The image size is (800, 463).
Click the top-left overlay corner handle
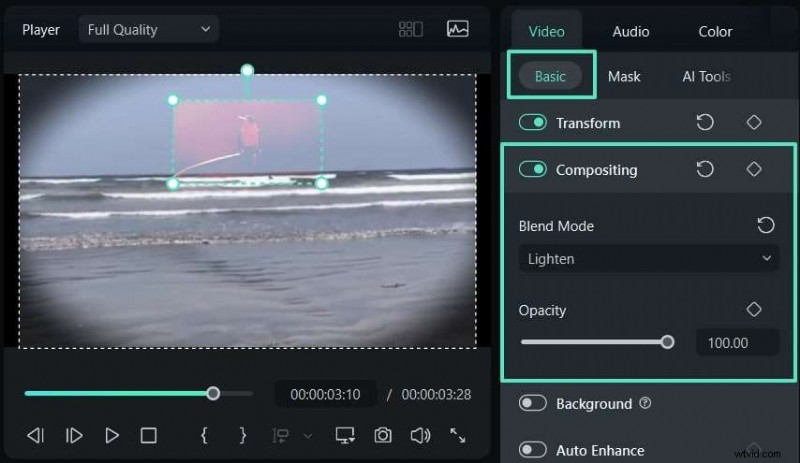pyautogui.click(x=173, y=100)
